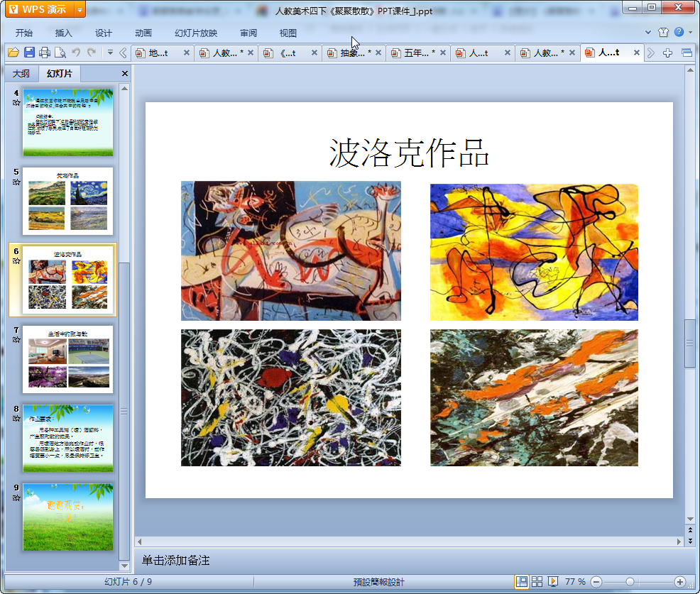Open the 幻灯片放映 ribbon tab
The height and width of the screenshot is (594, 700).
click(196, 33)
